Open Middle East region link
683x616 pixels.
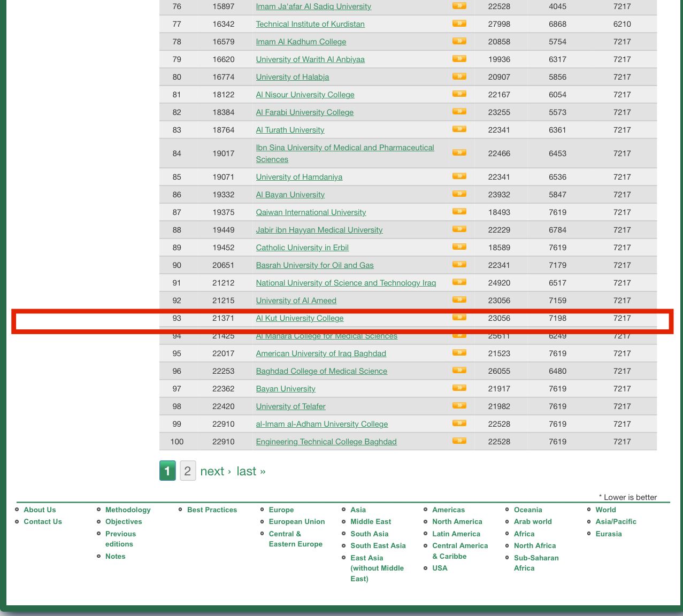pyautogui.click(x=371, y=521)
